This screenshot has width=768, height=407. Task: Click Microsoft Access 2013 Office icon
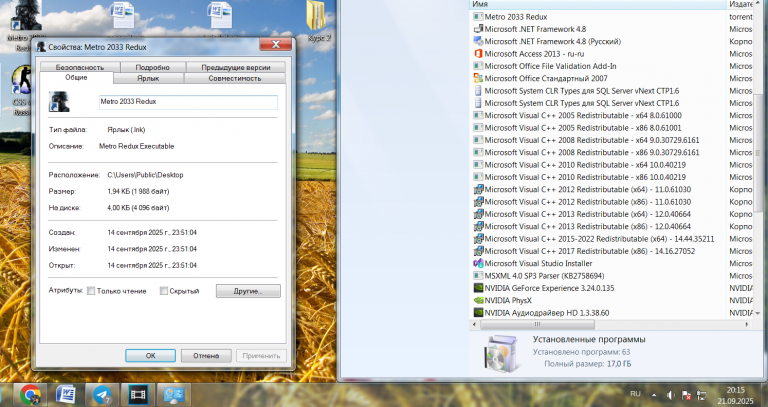point(478,54)
